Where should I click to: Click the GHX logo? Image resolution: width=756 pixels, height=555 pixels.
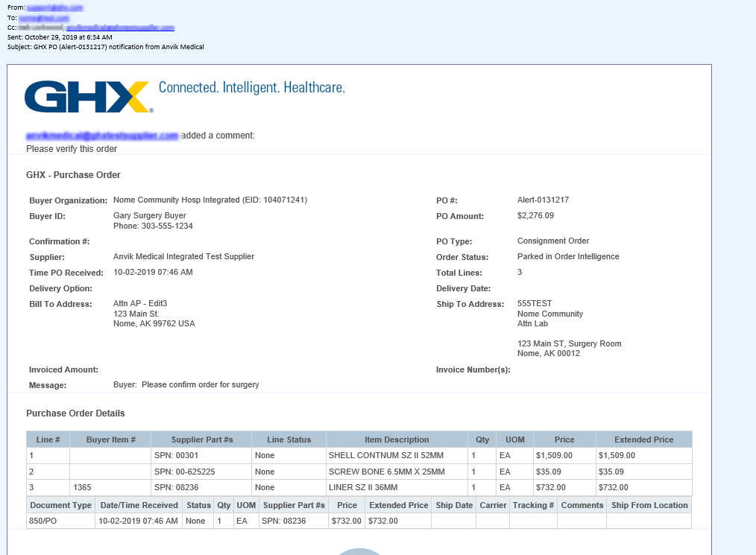click(x=88, y=97)
